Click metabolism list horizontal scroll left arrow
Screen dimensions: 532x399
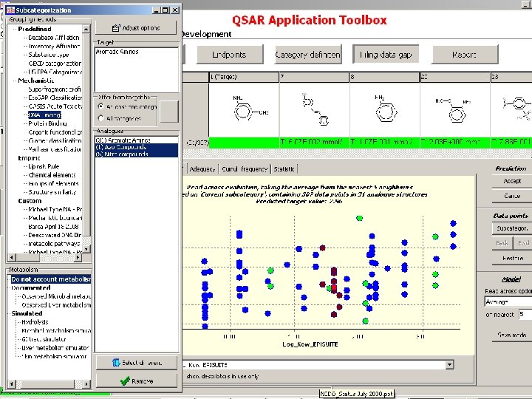12,384
